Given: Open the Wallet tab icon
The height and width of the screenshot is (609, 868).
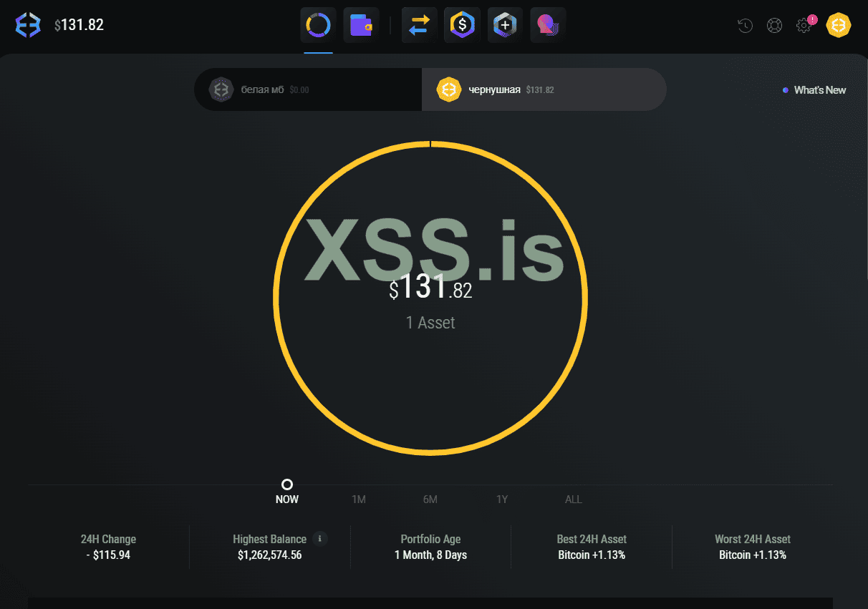Looking at the screenshot, I should (361, 25).
